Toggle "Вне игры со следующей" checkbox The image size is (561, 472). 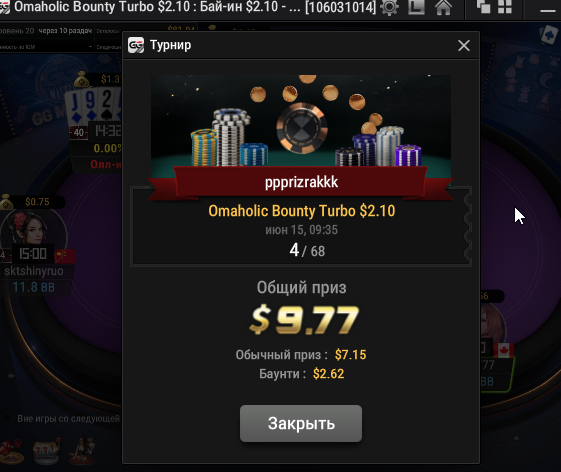6,418
